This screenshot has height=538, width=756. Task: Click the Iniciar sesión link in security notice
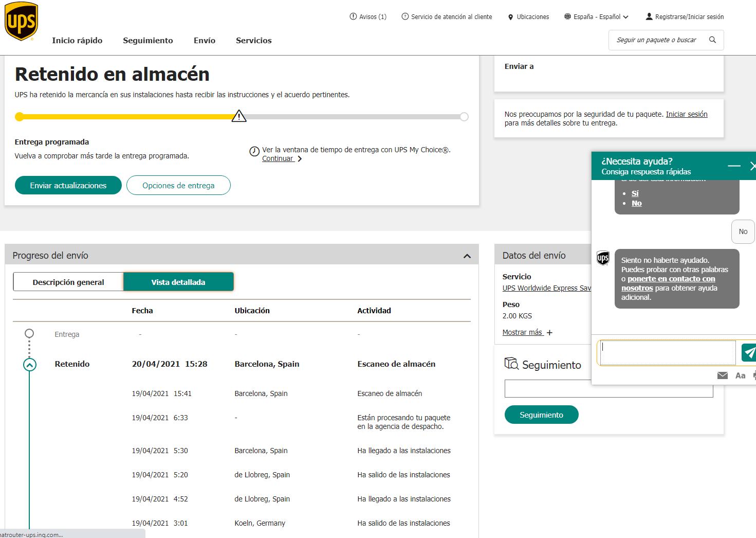coord(687,114)
